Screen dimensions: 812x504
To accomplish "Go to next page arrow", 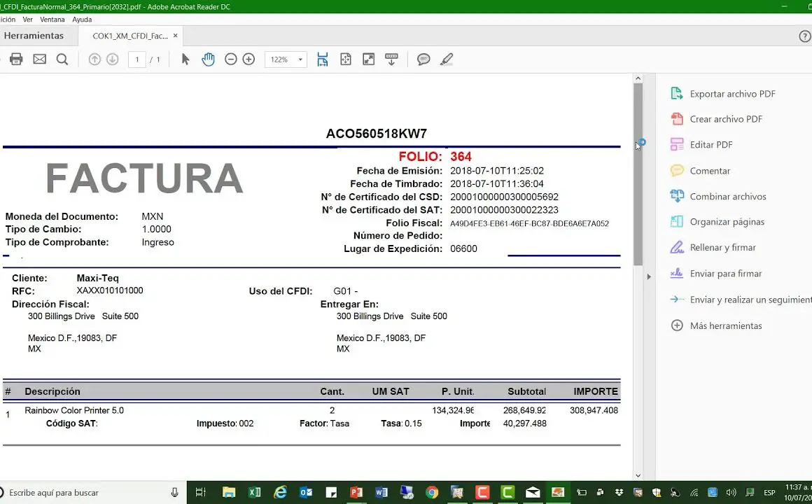I will (113, 59).
